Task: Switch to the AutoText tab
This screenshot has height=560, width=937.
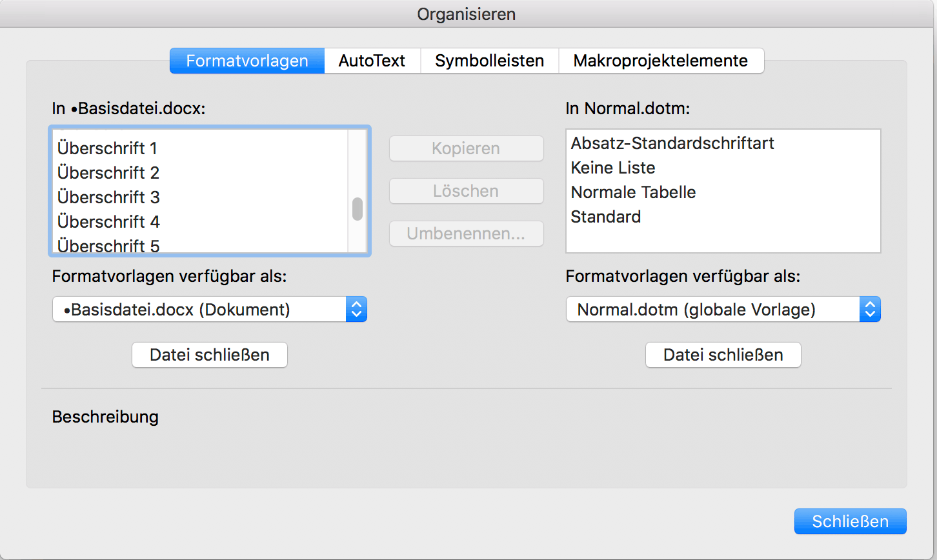Action: pyautogui.click(x=372, y=61)
